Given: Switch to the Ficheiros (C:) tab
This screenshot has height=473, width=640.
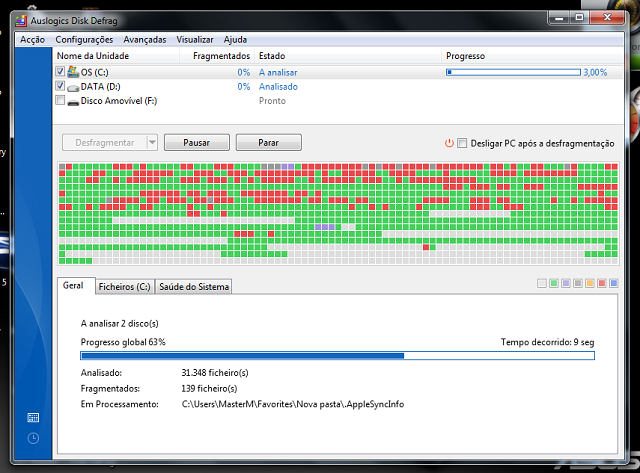Looking at the screenshot, I should tap(124, 287).
